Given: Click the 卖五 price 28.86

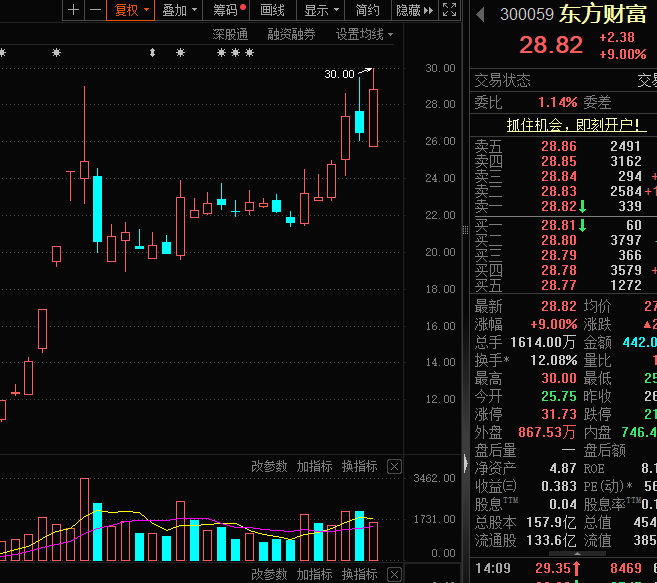Looking at the screenshot, I should tap(559, 146).
